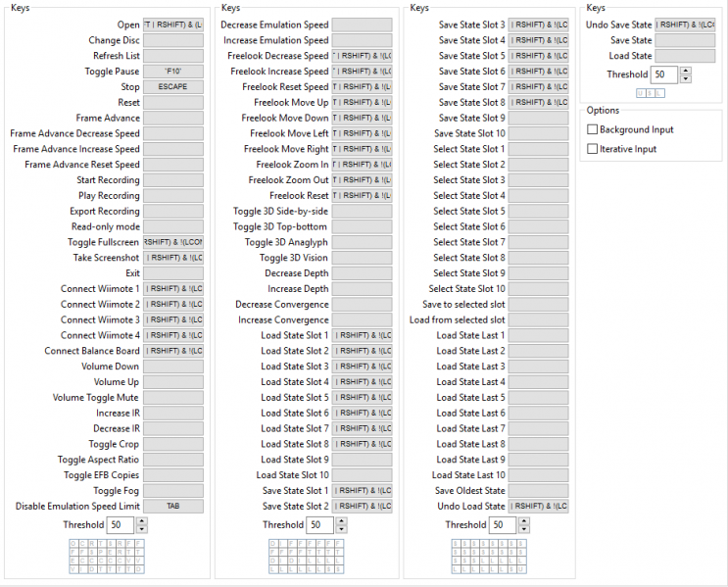
Task: Set the Toggle Pause key showing F10
Action: 173,72
